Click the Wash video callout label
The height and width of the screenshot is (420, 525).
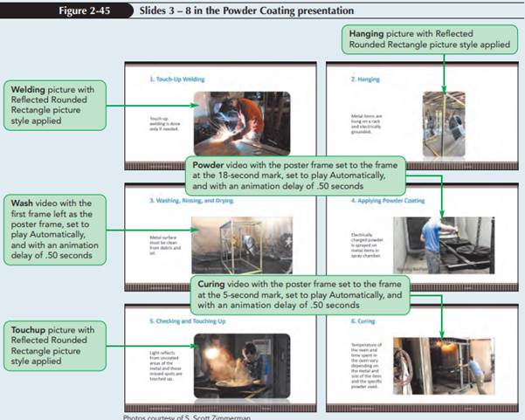tap(55, 230)
